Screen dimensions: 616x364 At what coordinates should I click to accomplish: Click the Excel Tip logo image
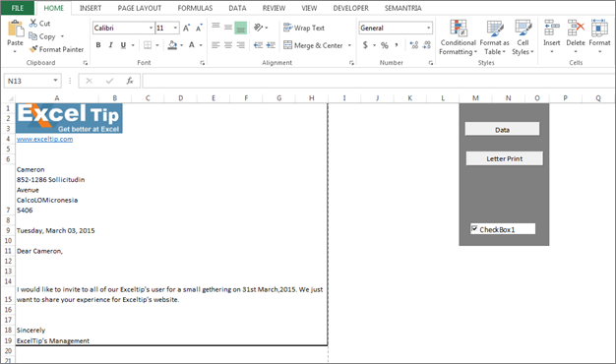click(x=69, y=118)
